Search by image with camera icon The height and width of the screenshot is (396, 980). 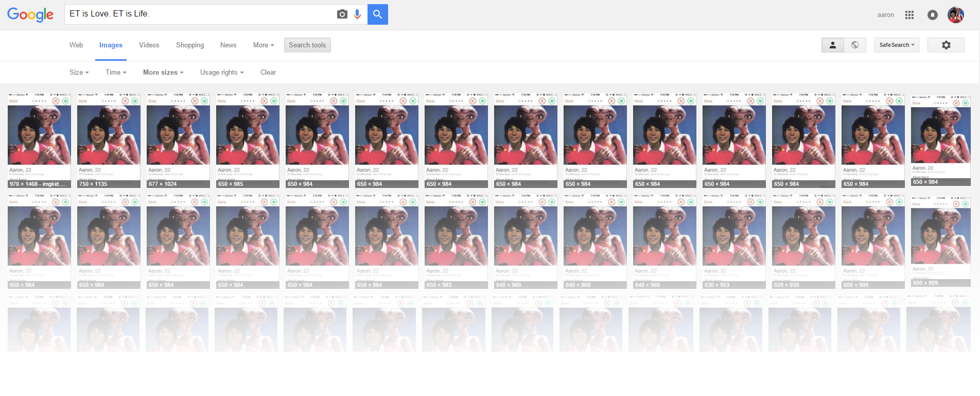[342, 14]
